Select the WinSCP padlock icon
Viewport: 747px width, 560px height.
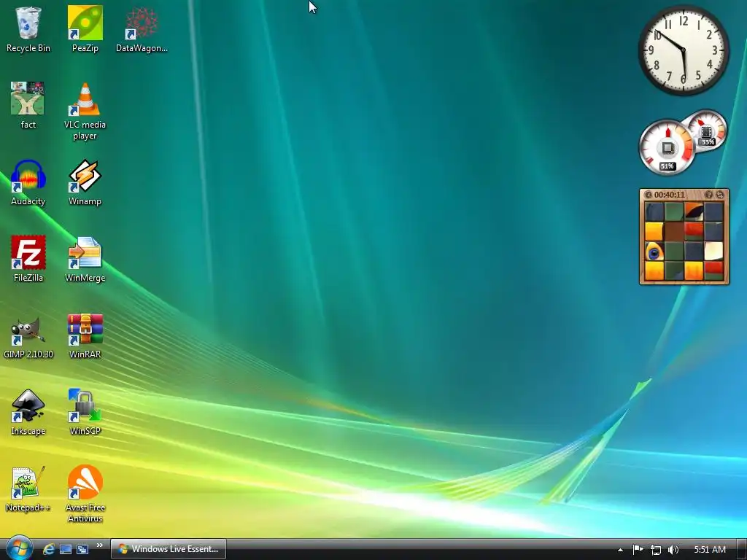[85, 413]
